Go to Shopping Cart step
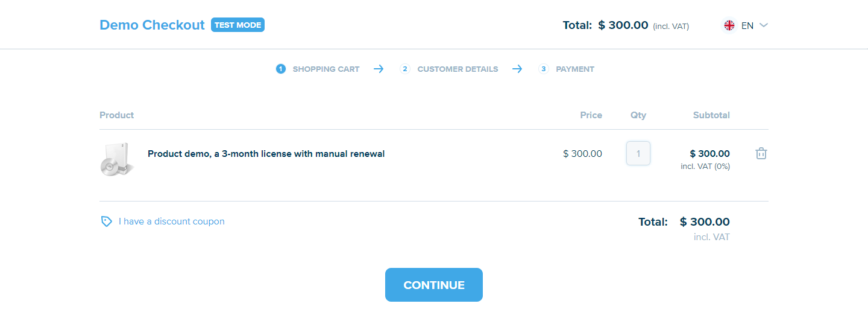This screenshot has height=321, width=868. [x=325, y=69]
